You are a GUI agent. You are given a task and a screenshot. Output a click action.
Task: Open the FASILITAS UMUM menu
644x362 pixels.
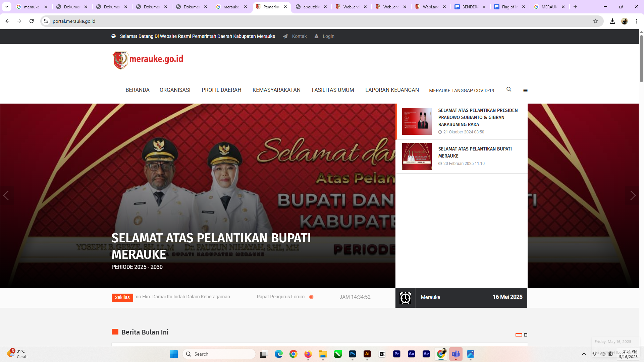[333, 90]
